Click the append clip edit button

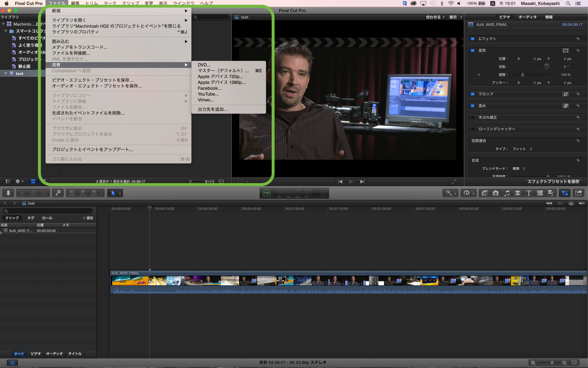click(94, 193)
